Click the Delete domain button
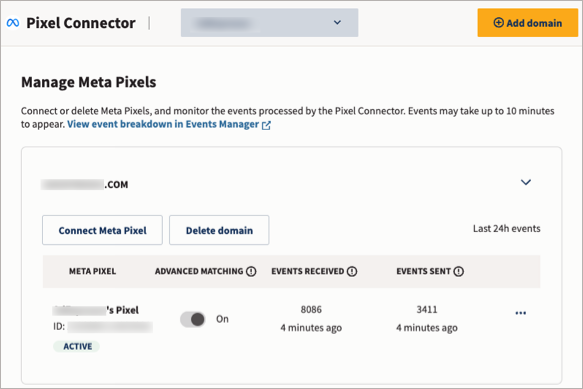 tap(219, 230)
